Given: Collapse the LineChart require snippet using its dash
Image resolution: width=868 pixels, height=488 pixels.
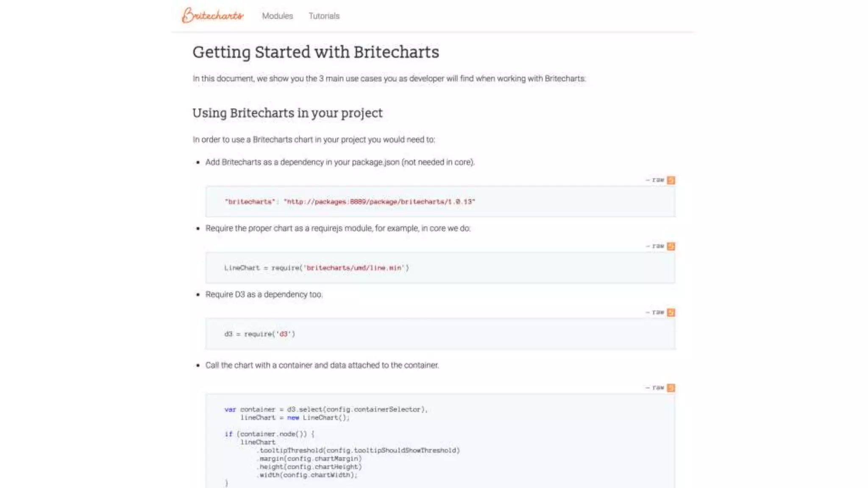Looking at the screenshot, I should (648, 247).
